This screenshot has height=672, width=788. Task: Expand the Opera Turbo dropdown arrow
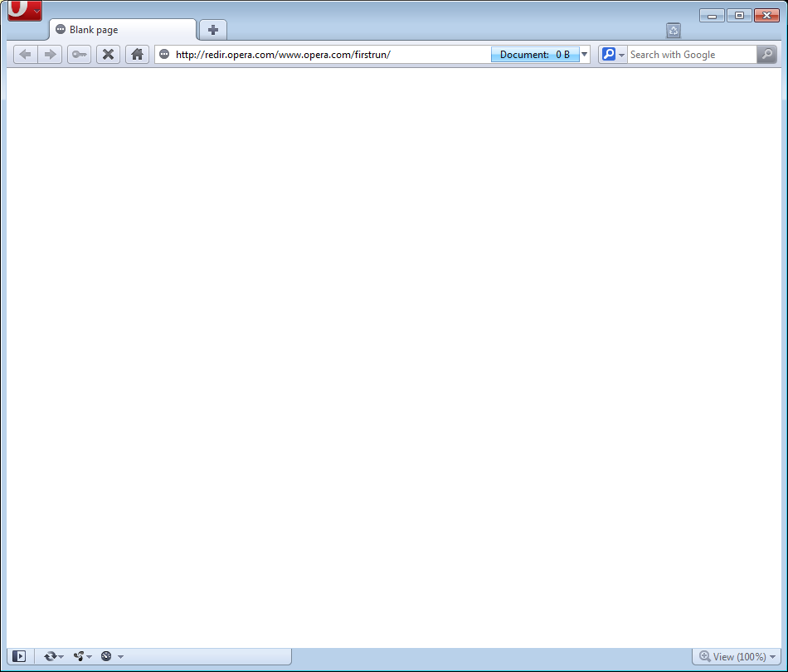tap(120, 656)
